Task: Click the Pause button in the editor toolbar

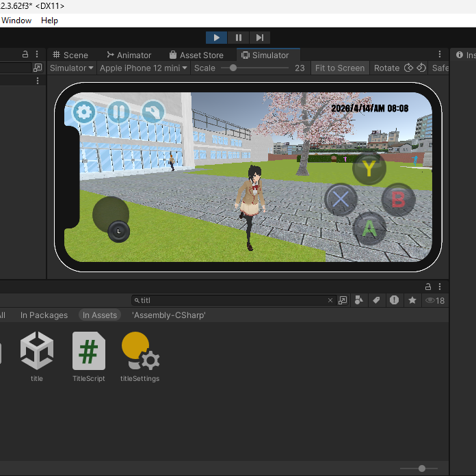Action: pos(239,38)
